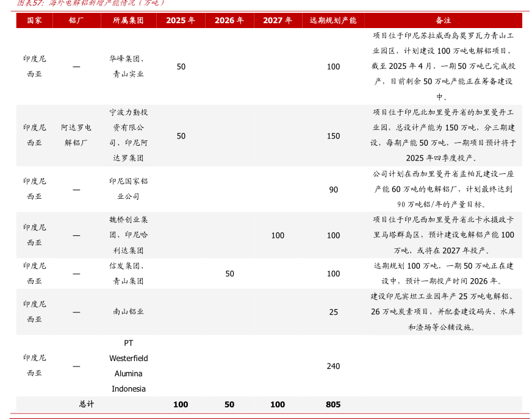Select the 铝厂 column header
532x419 pixels.
(x=76, y=20)
